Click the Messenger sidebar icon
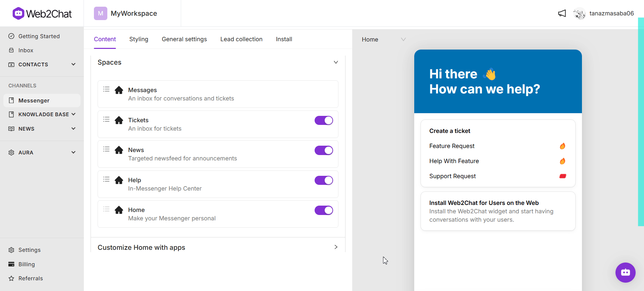This screenshot has height=291, width=644. [x=11, y=100]
